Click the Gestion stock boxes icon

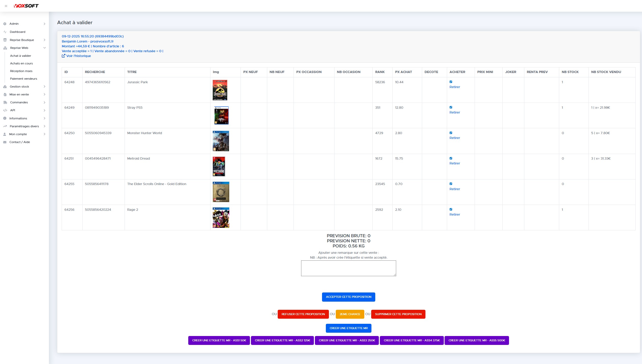pos(5,87)
